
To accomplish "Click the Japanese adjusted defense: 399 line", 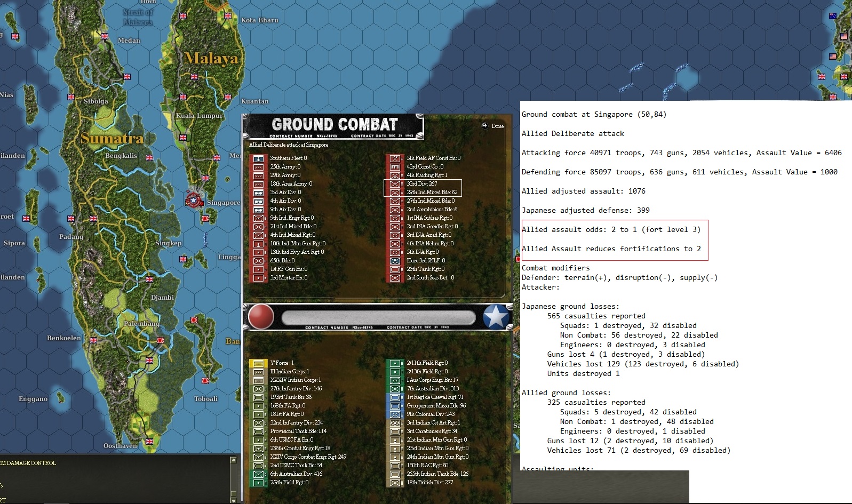I will pyautogui.click(x=586, y=211).
